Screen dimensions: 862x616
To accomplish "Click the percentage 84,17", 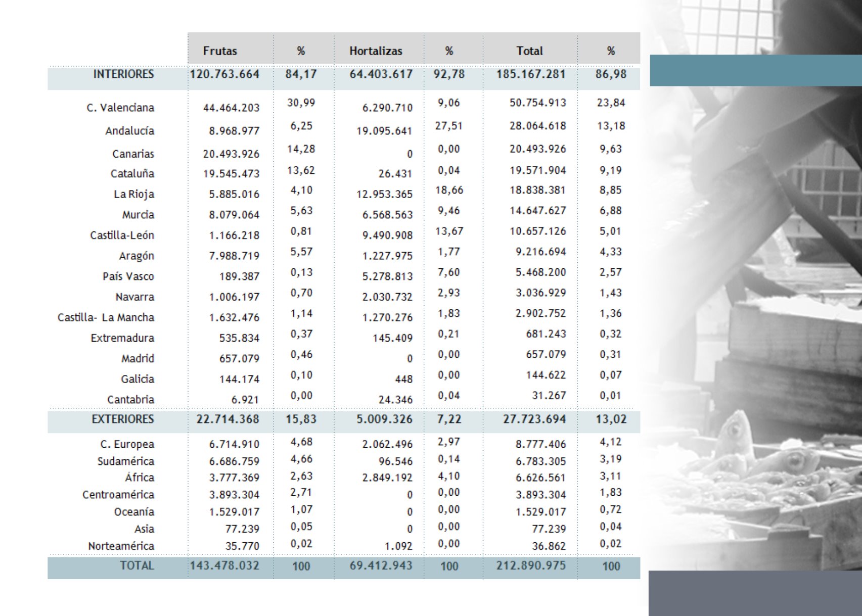I will (301, 74).
